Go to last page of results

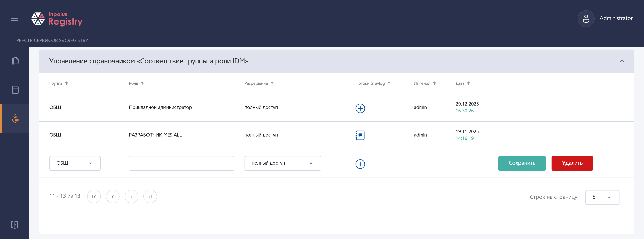pos(150,196)
